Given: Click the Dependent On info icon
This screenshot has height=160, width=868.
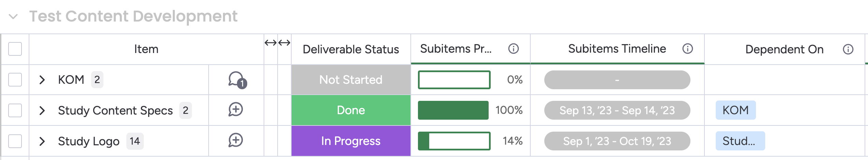Looking at the screenshot, I should (848, 50).
